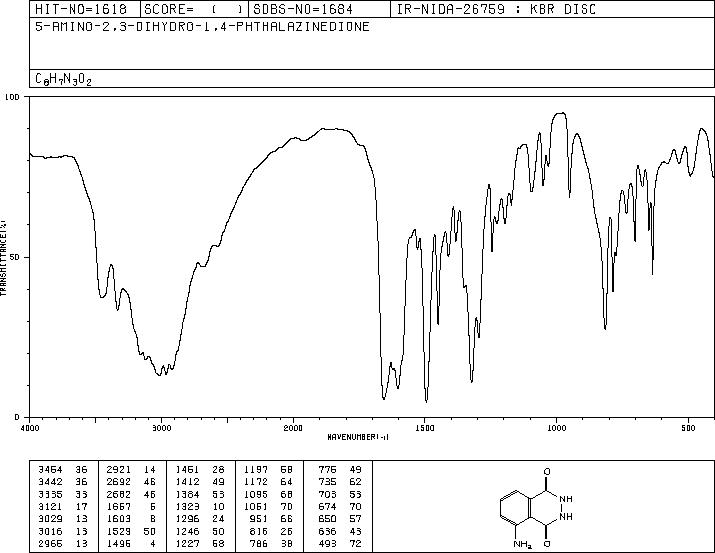Select peak table entry 3464

(50, 470)
